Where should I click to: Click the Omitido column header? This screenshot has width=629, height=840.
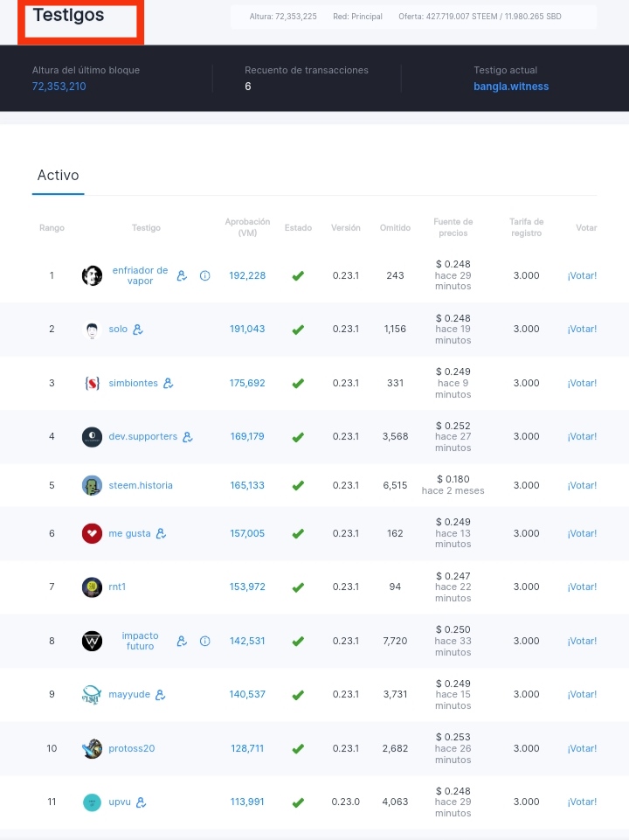click(x=395, y=227)
